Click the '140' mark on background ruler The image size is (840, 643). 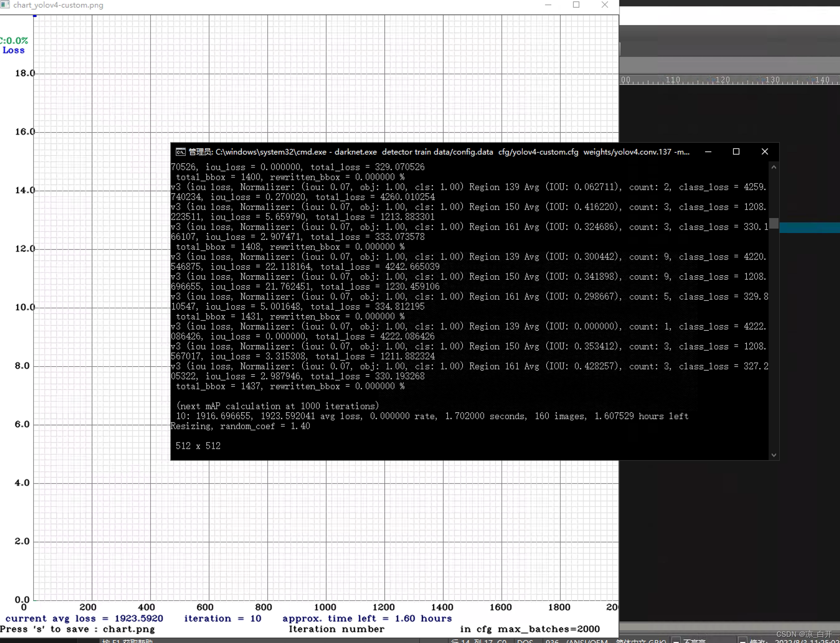point(822,80)
